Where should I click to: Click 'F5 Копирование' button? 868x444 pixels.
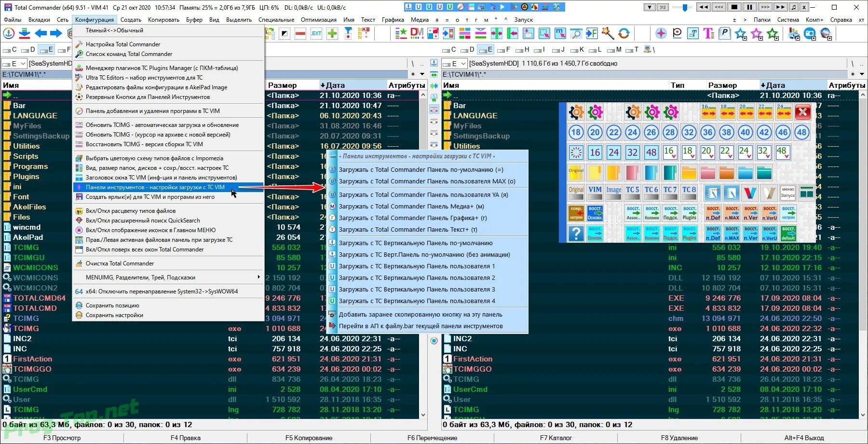[x=309, y=438]
